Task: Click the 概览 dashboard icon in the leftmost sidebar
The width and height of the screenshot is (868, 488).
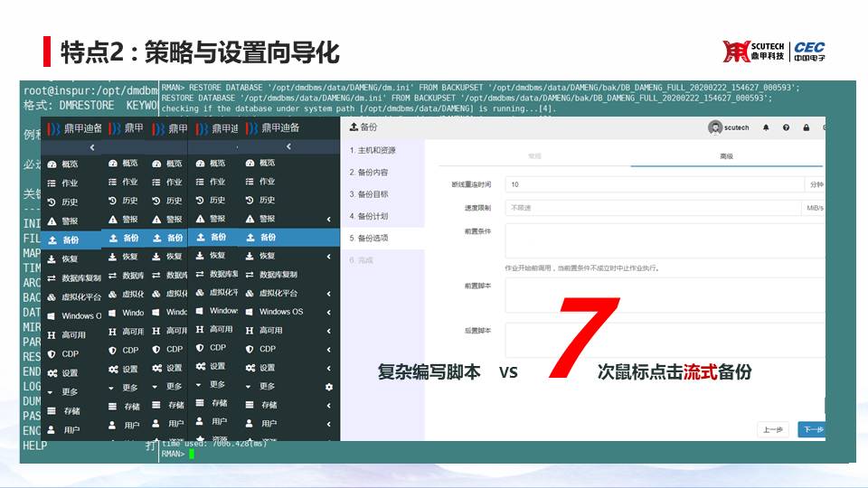Action: [x=52, y=164]
